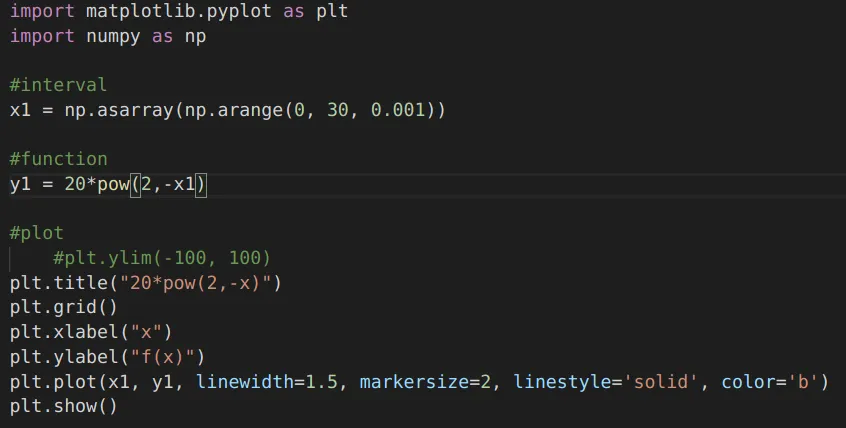Click the plt.ylabel("f(x)") line

(x=107, y=357)
